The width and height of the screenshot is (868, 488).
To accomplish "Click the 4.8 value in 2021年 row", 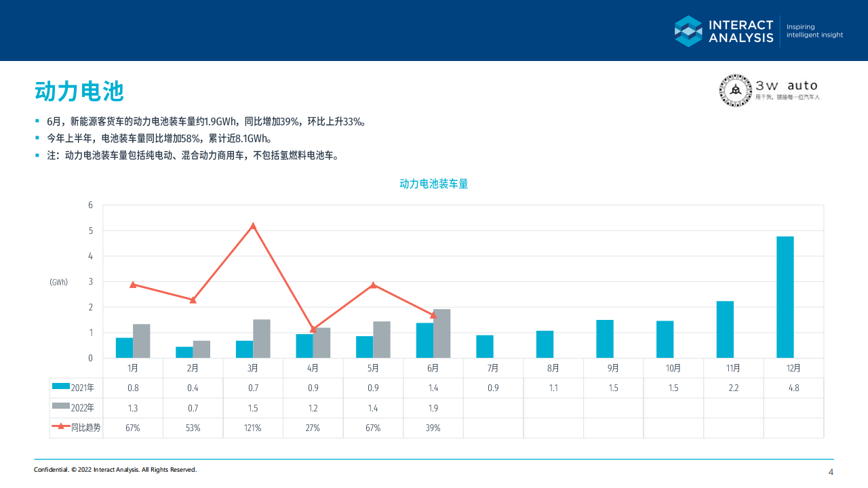I will (793, 388).
